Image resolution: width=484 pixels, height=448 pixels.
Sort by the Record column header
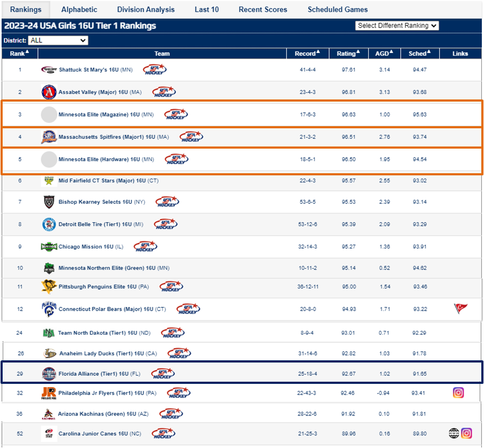click(307, 53)
